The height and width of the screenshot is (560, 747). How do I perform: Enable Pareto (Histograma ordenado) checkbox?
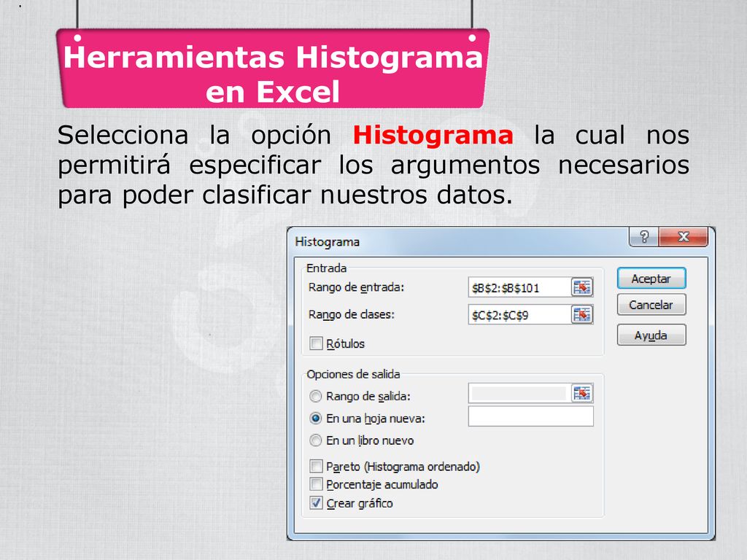click(x=316, y=466)
